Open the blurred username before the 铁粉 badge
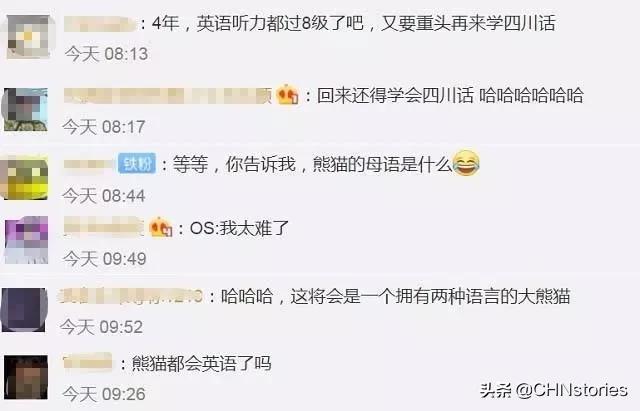The image size is (640, 411). coord(89,164)
